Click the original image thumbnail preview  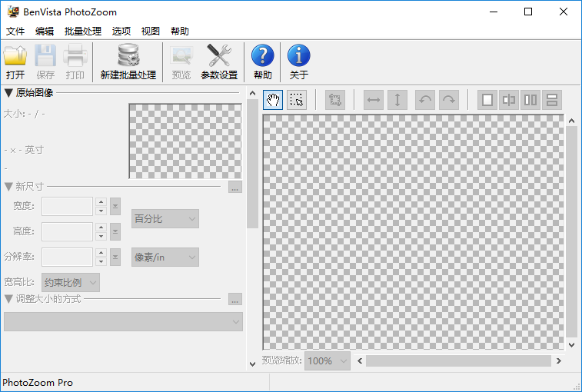click(x=185, y=141)
